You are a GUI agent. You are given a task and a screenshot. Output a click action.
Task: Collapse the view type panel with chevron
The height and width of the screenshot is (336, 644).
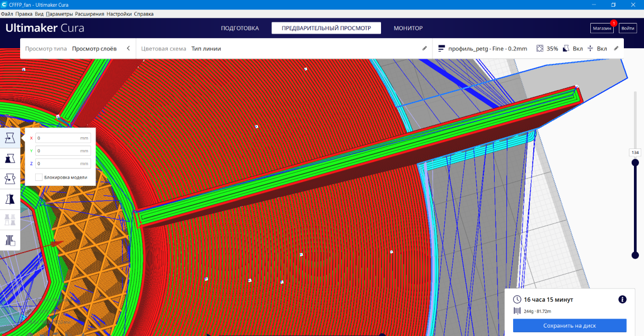tap(128, 49)
